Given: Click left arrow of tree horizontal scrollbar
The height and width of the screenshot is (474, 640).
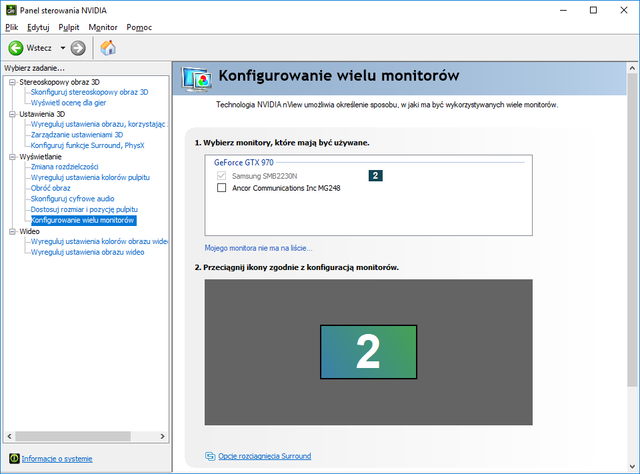Looking at the screenshot, I should (x=9, y=436).
